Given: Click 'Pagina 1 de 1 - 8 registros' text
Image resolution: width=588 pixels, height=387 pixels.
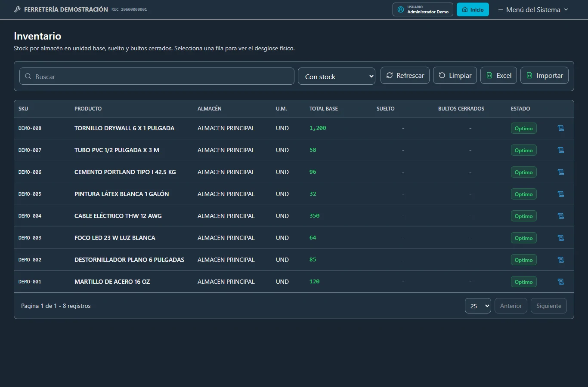Looking at the screenshot, I should 56,306.
